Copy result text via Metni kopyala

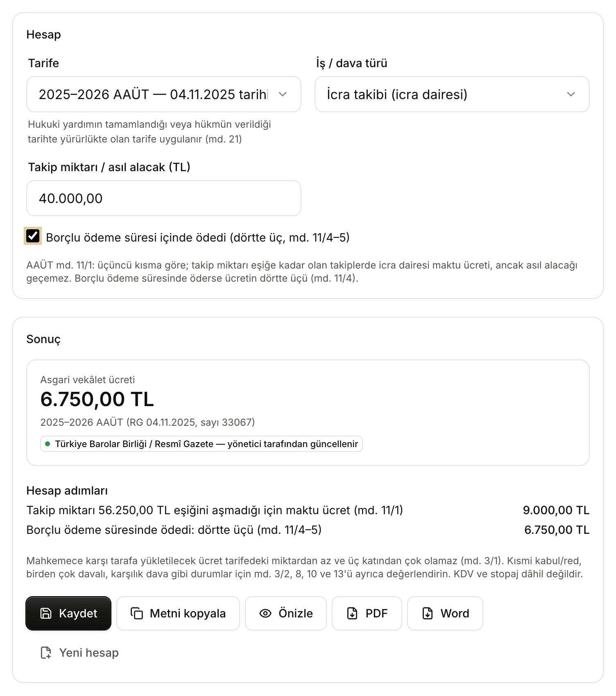(178, 613)
